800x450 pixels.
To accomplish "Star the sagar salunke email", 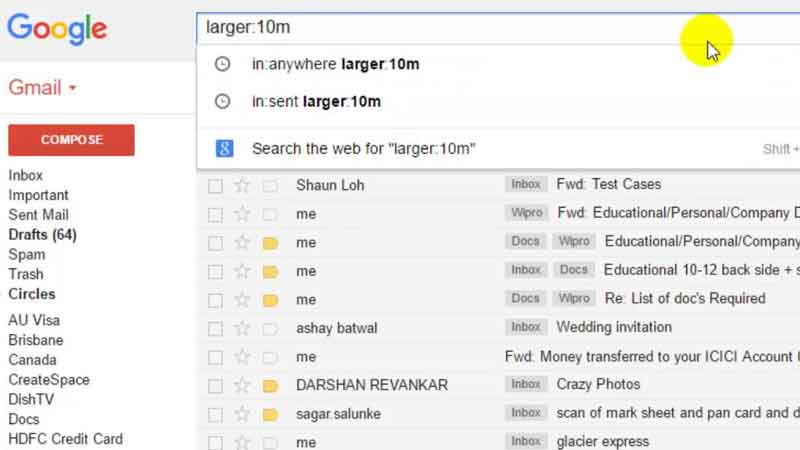I will click(242, 414).
